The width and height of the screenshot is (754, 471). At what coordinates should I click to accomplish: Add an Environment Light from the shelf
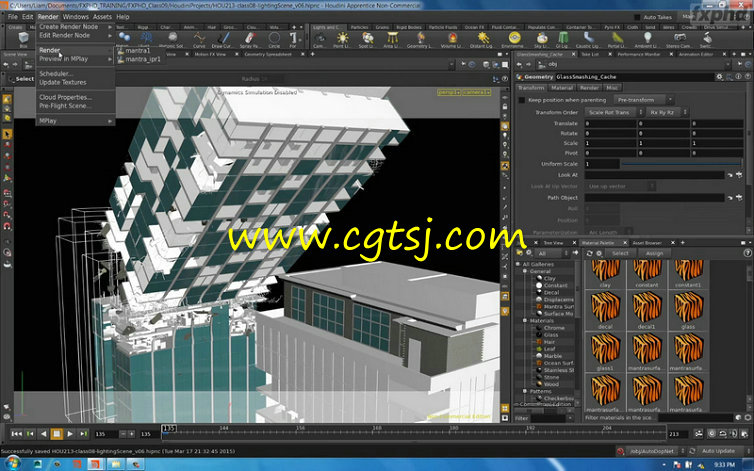click(514, 39)
